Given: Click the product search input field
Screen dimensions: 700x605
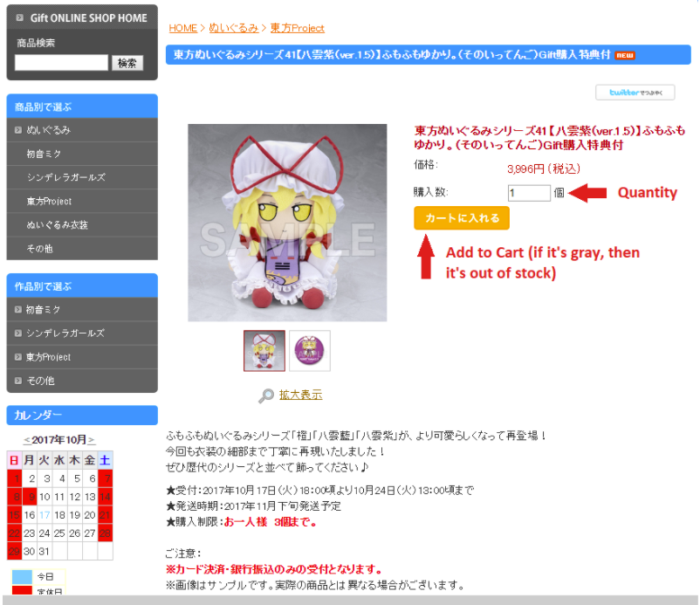Looking at the screenshot, I should [x=61, y=63].
